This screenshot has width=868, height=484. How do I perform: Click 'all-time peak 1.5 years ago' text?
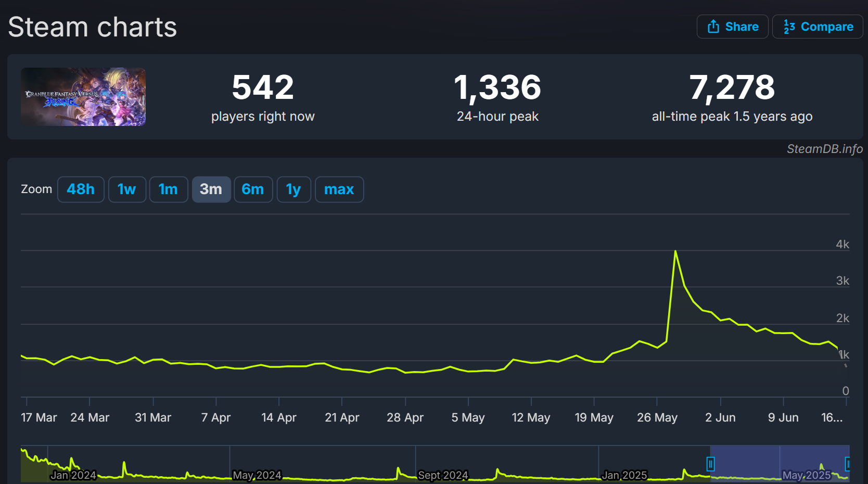pos(732,117)
